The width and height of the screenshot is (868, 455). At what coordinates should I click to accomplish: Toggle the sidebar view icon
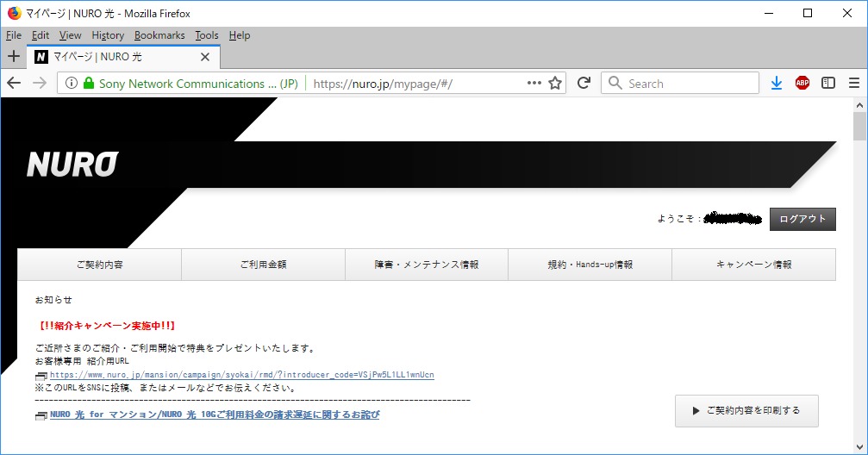coord(828,84)
